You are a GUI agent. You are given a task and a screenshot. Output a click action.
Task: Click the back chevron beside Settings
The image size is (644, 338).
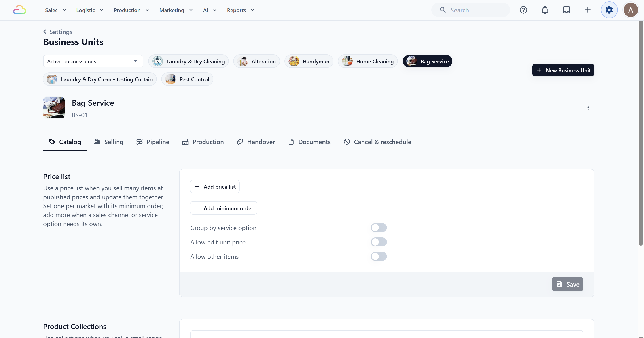(x=45, y=32)
